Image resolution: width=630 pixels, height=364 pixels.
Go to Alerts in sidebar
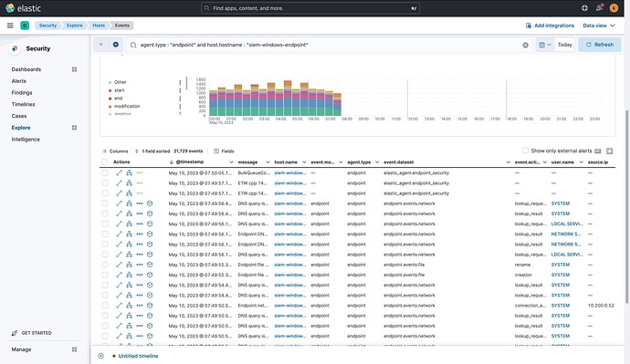coord(19,81)
